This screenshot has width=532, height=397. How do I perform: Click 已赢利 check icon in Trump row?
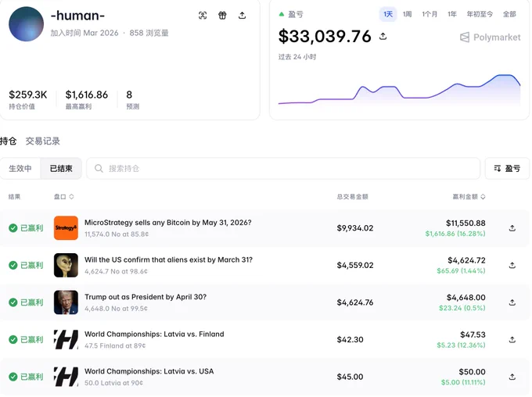13,302
